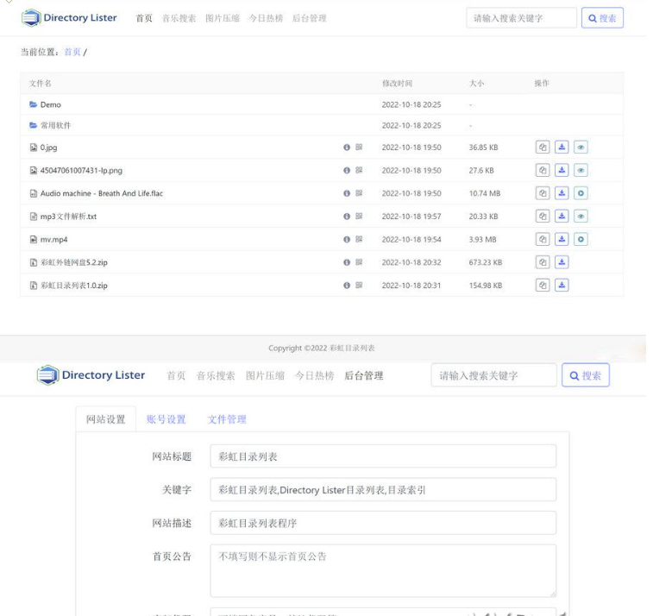This screenshot has height=616, width=672.
Task: Show file info for 彩虹外链网盘5.2.zip
Action: (347, 262)
